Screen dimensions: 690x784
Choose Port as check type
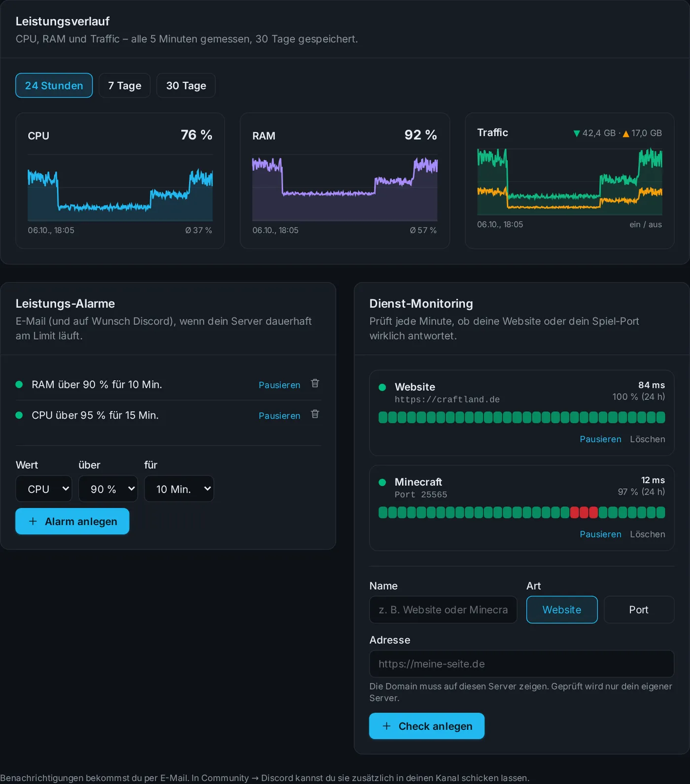(639, 609)
